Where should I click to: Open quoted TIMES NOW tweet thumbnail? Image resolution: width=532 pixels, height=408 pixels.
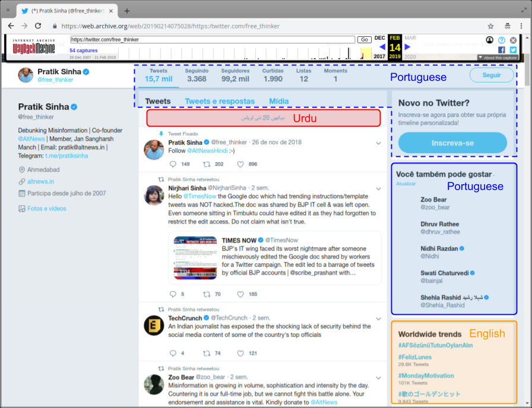[x=195, y=258]
